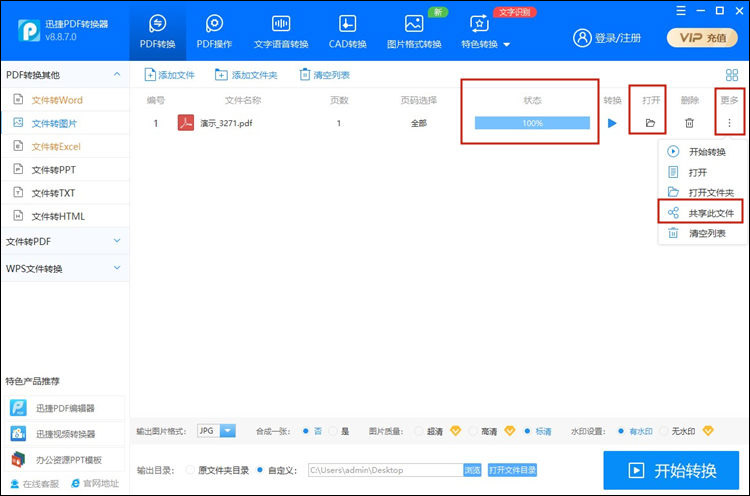Viewport: 750px width, 496px height.
Task: Switch to the PDF操作 tab
Action: [x=214, y=32]
